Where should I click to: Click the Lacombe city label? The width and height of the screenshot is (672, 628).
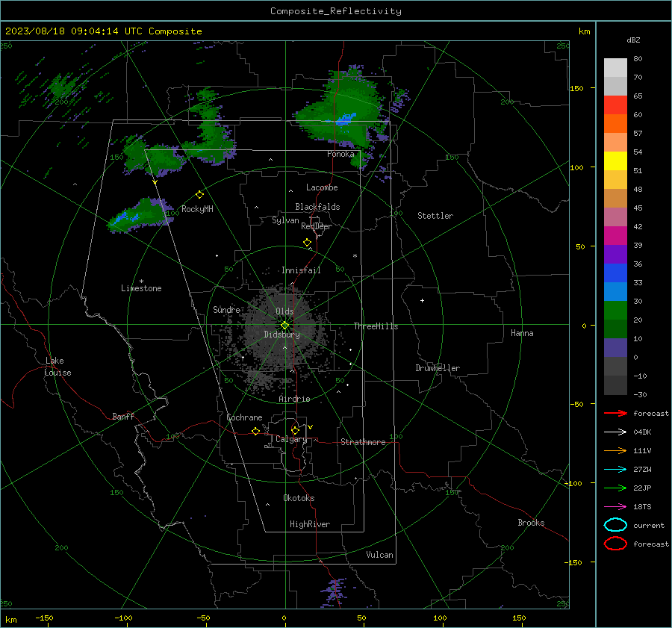click(322, 187)
